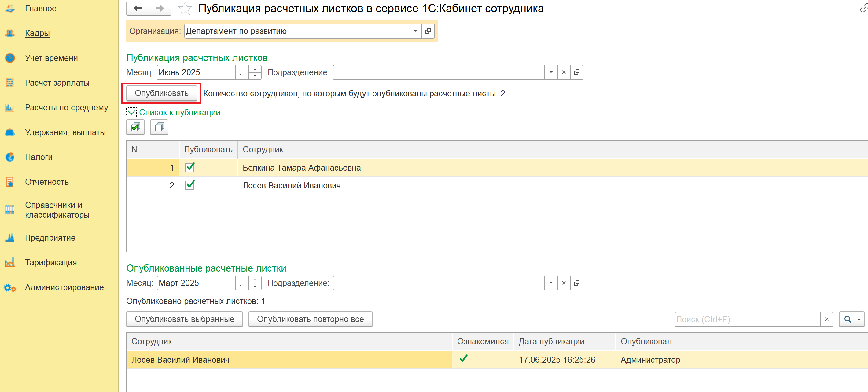Open the Кадры section

point(37,33)
